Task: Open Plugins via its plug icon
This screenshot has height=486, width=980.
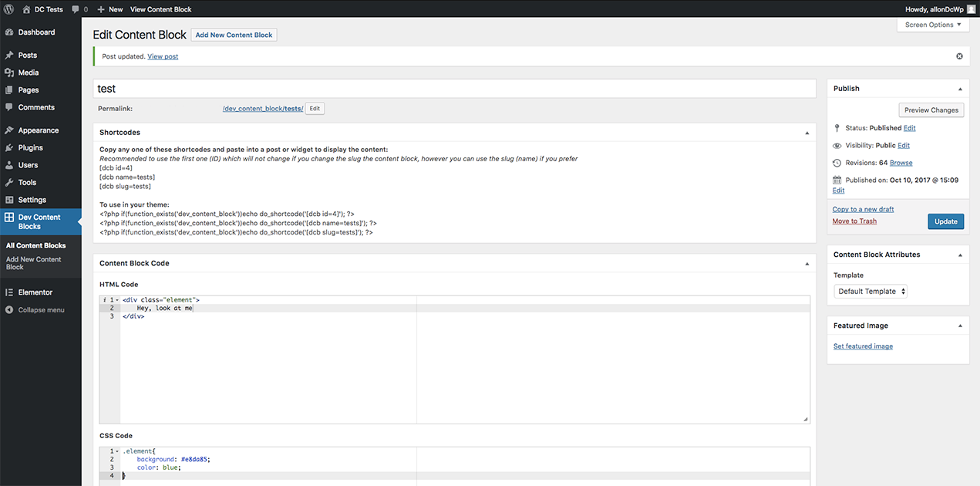Action: pyautogui.click(x=9, y=147)
